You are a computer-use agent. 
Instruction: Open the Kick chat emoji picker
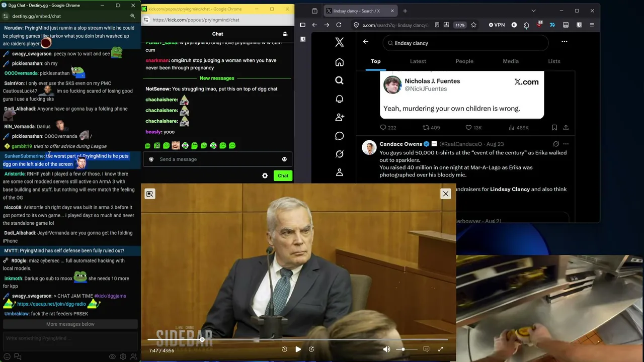click(284, 159)
